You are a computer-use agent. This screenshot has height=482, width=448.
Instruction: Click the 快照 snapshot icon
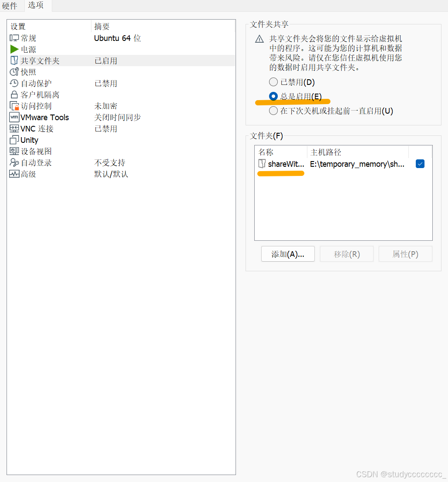pyautogui.click(x=14, y=72)
